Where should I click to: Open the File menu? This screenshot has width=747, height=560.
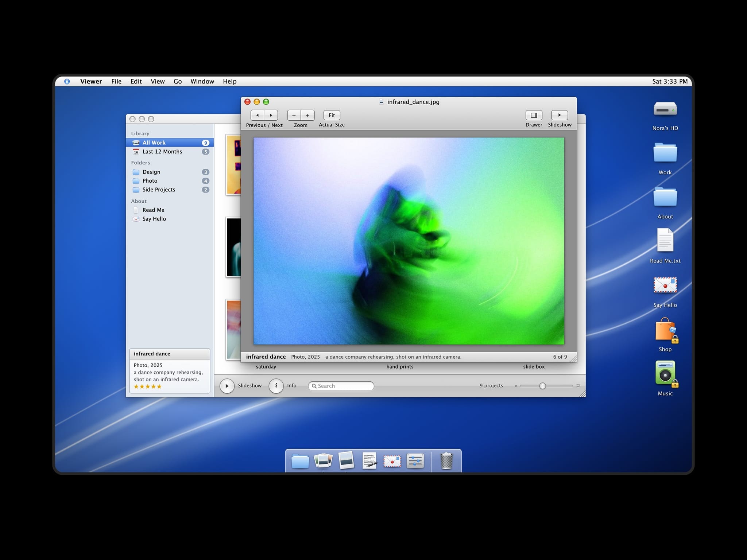[x=116, y=81]
